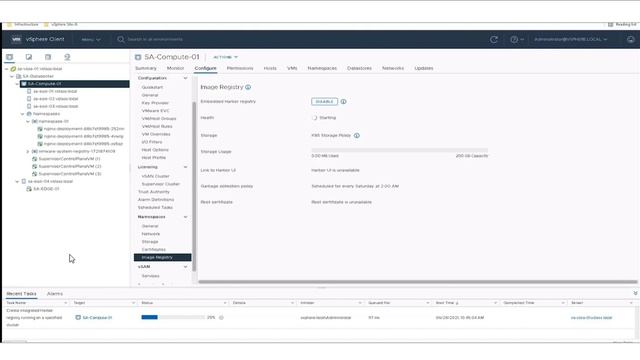Switch to the Monitor tab
The width and height of the screenshot is (640, 360).
click(x=176, y=68)
